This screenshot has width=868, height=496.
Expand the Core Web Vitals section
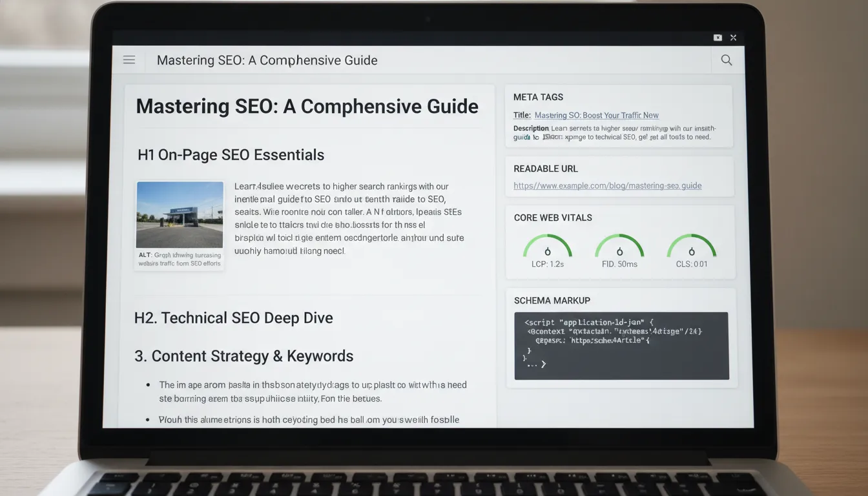point(553,218)
